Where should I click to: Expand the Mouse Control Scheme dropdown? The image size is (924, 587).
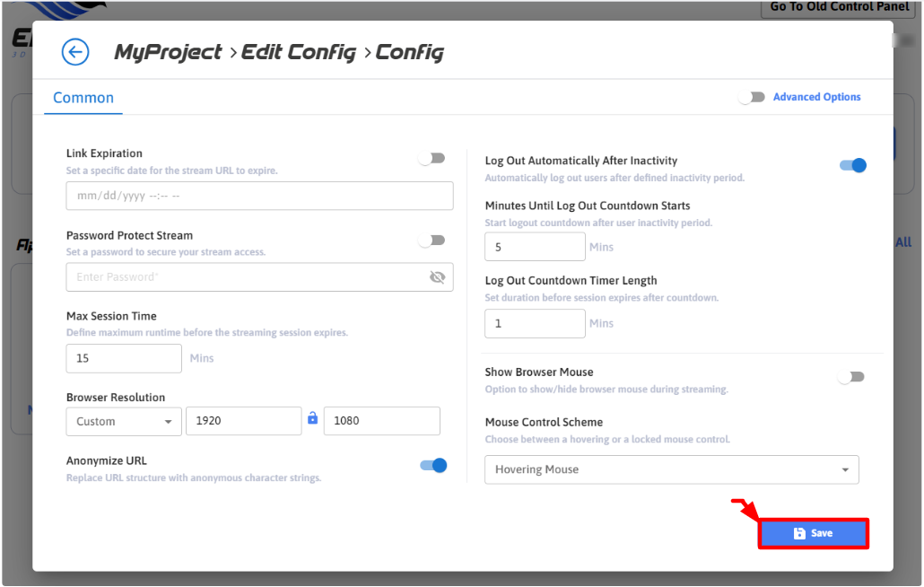pos(671,469)
